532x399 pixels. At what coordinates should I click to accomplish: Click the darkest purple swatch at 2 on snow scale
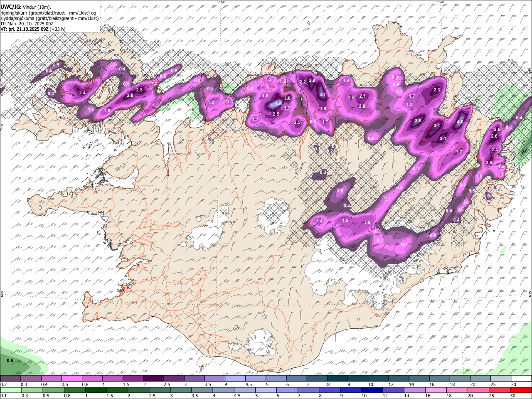[x=153, y=379]
